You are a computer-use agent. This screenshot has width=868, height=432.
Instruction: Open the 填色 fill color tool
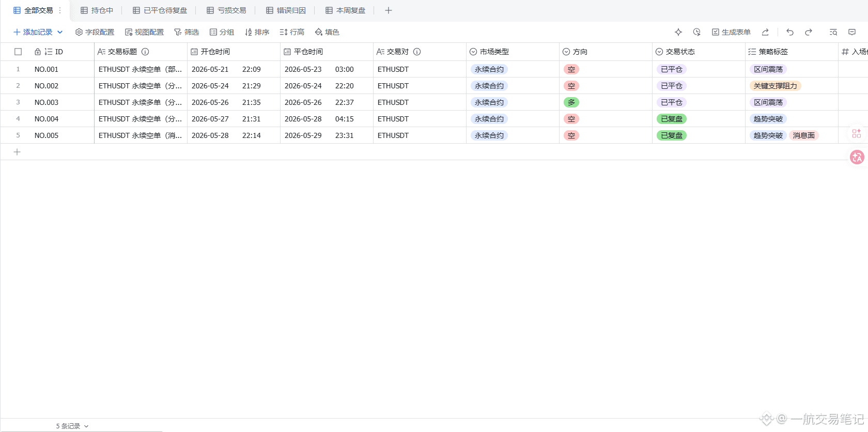[x=327, y=32]
